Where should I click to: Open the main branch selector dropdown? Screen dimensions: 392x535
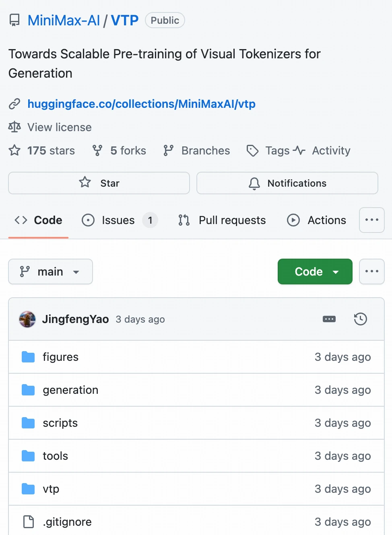point(50,272)
